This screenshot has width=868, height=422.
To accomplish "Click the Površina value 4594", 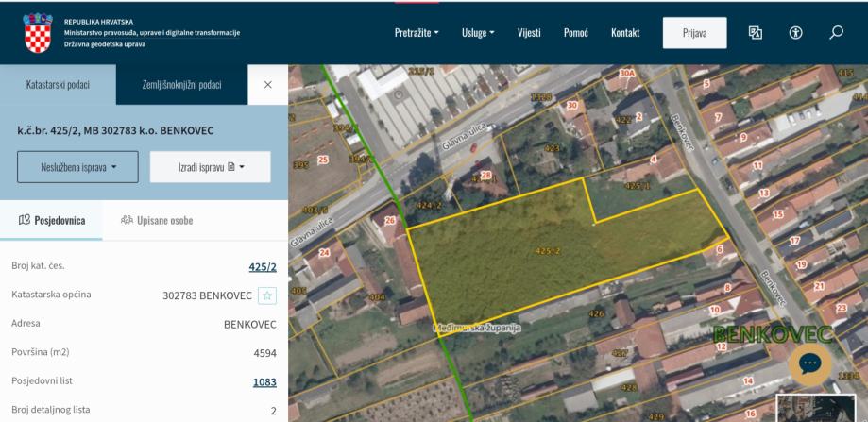I will click(265, 353).
